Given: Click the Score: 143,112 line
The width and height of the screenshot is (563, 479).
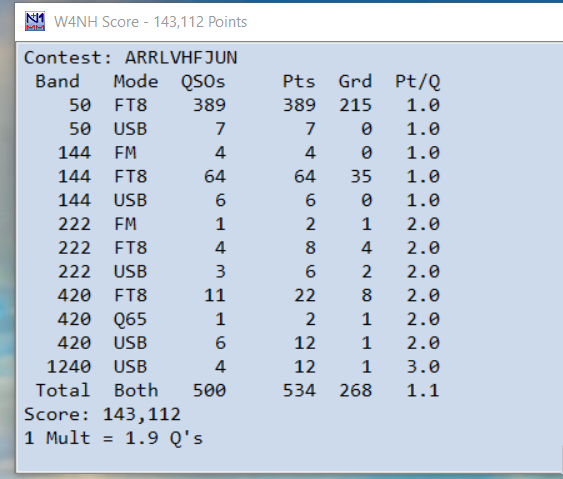Looking at the screenshot, I should click(x=102, y=414).
